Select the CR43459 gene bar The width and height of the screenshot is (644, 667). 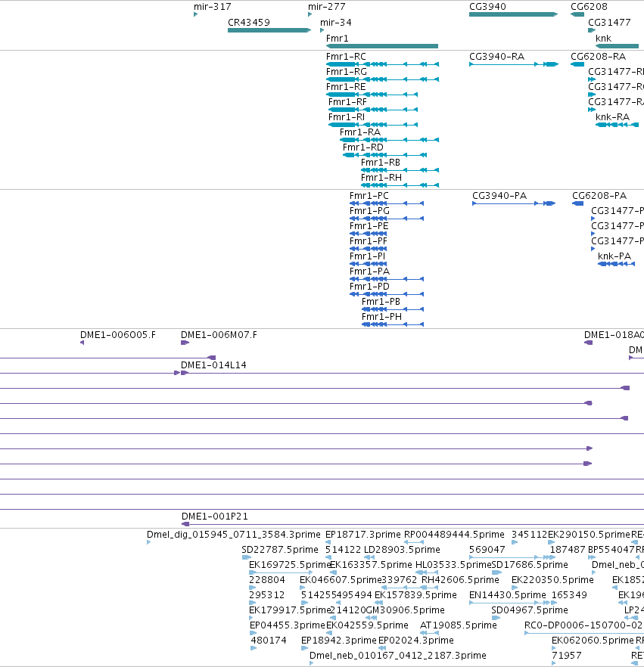pos(269,30)
